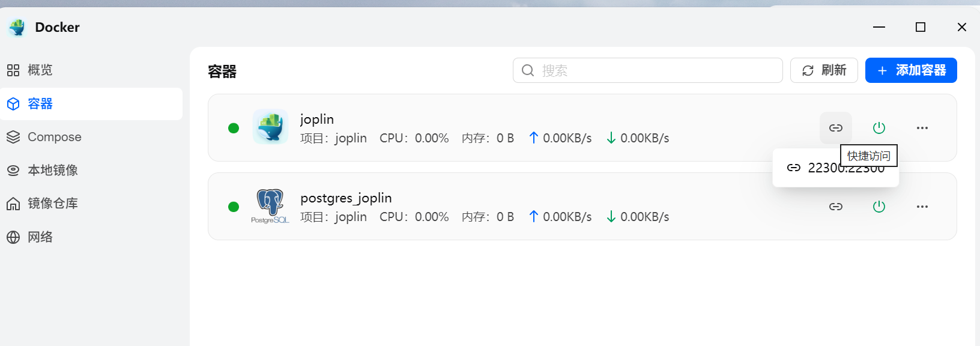Click the search magnifier icon
The image size is (980, 346).
tap(528, 70)
